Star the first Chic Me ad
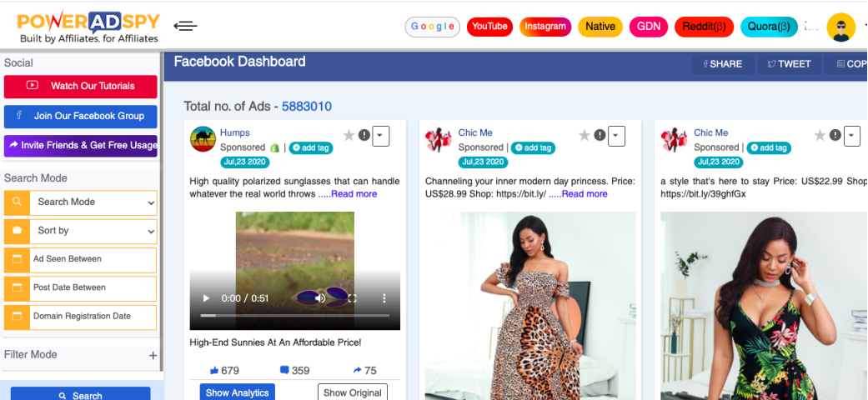The width and height of the screenshot is (868, 400). point(585,135)
